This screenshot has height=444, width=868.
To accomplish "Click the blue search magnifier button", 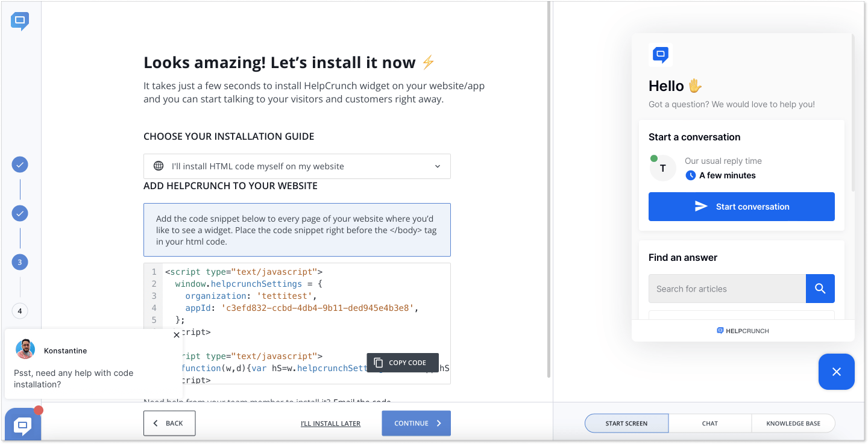I will click(x=820, y=289).
